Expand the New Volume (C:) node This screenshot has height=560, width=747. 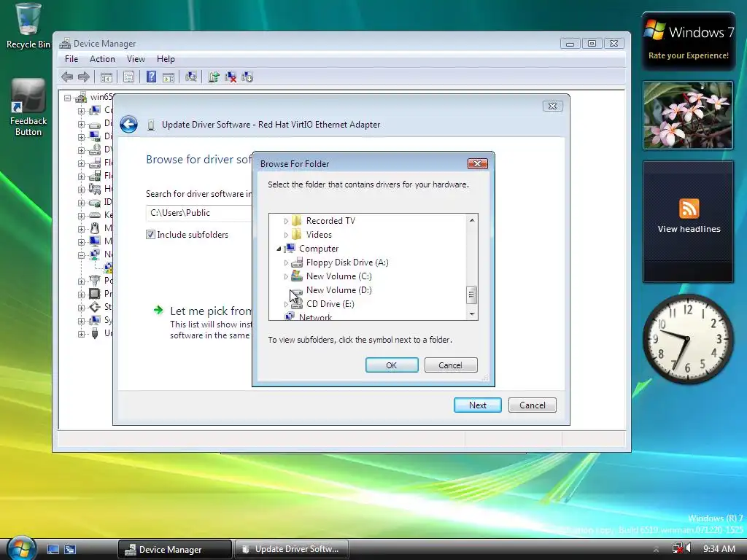[286, 276]
